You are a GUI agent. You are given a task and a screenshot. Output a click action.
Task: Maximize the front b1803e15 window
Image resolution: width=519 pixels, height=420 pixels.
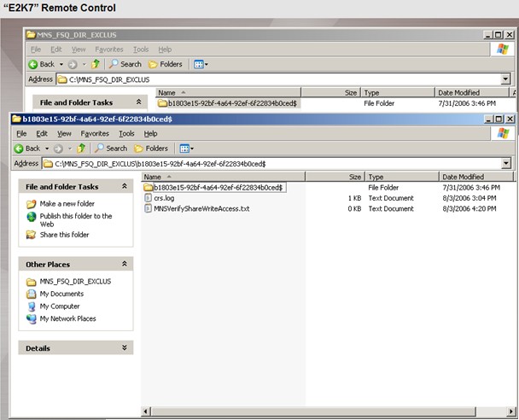[x=499, y=119]
